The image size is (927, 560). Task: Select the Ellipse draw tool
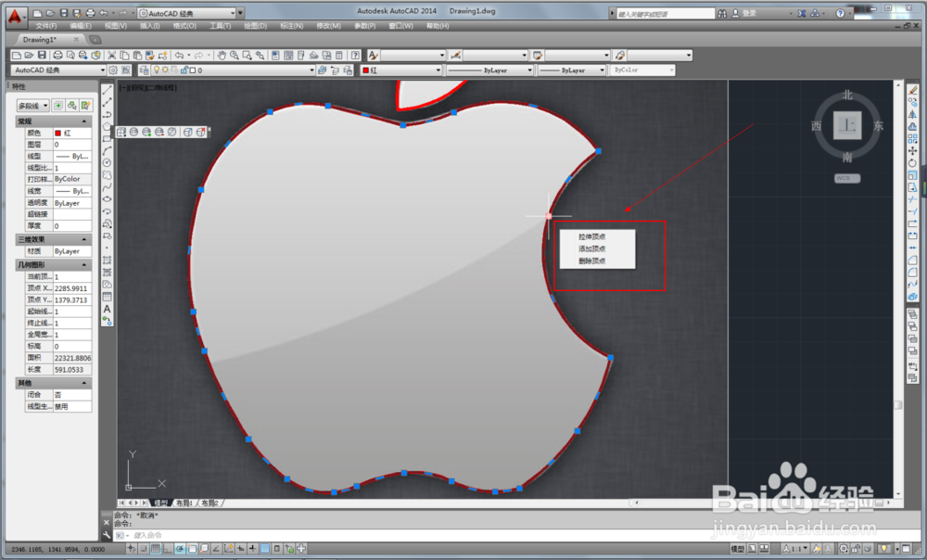(107, 199)
